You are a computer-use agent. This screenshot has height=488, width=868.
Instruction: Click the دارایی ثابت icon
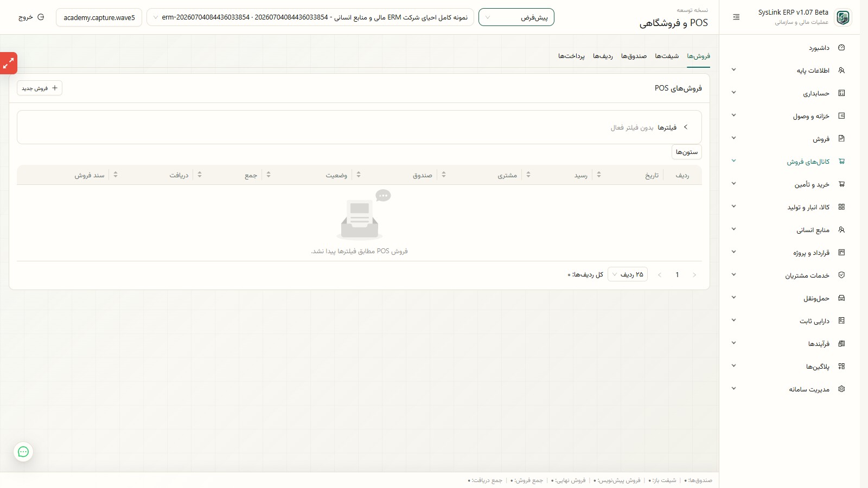[841, 321]
